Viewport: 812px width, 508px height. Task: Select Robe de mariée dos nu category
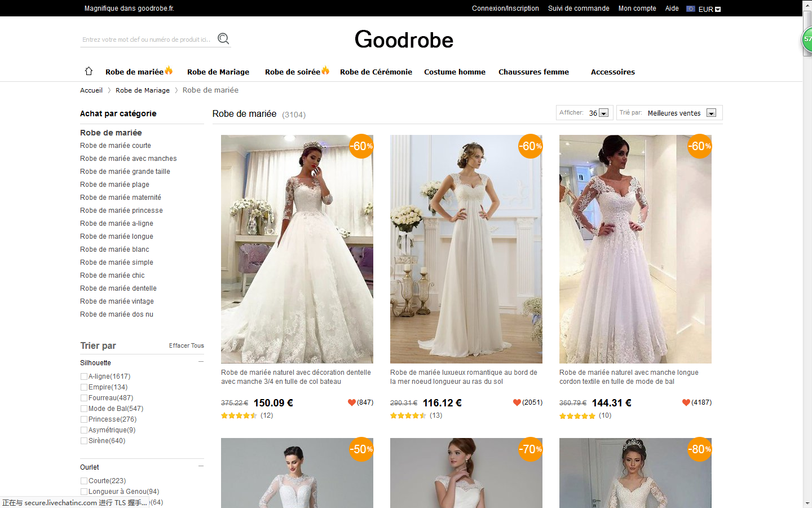tap(117, 314)
